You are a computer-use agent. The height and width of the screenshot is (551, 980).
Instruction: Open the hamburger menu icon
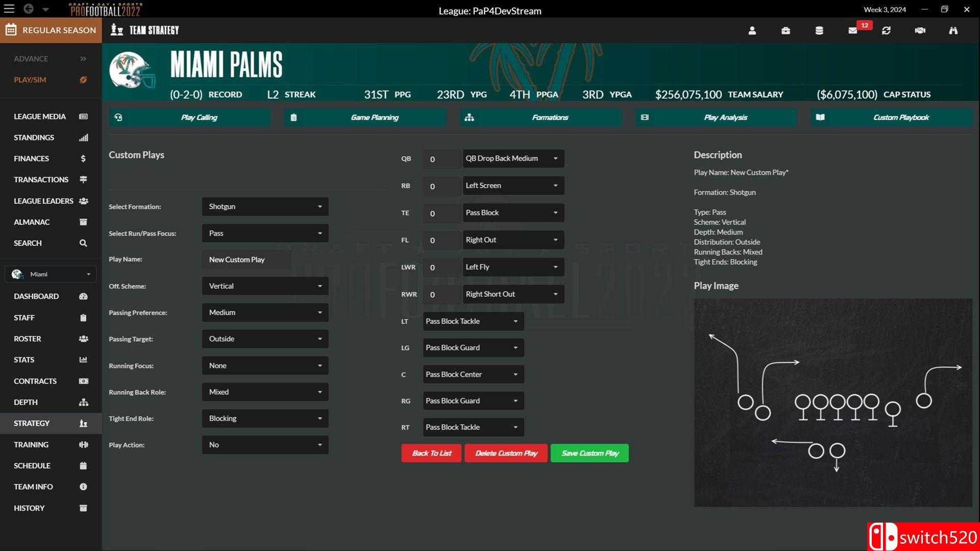[x=9, y=9]
